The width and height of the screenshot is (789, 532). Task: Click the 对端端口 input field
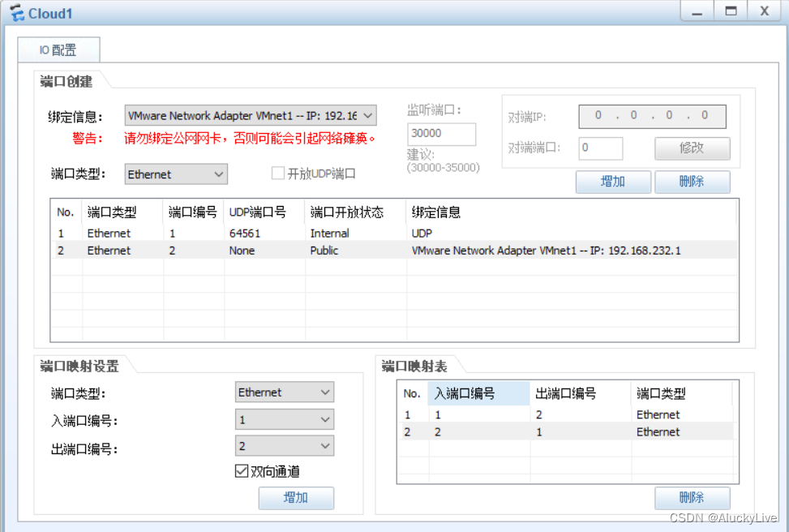click(x=600, y=148)
